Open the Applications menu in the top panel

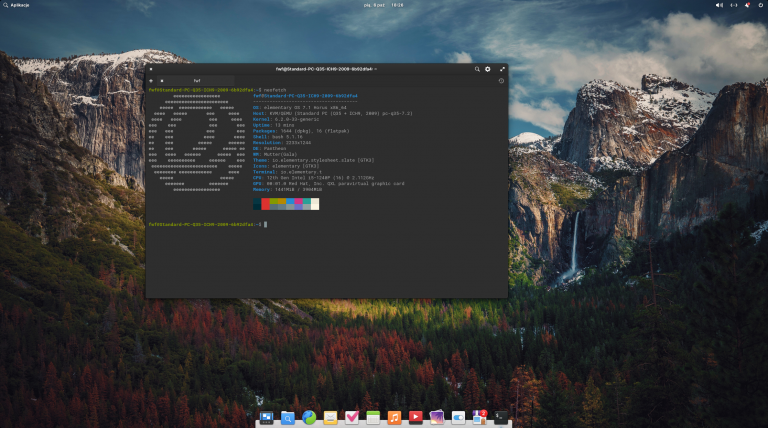point(16,5)
